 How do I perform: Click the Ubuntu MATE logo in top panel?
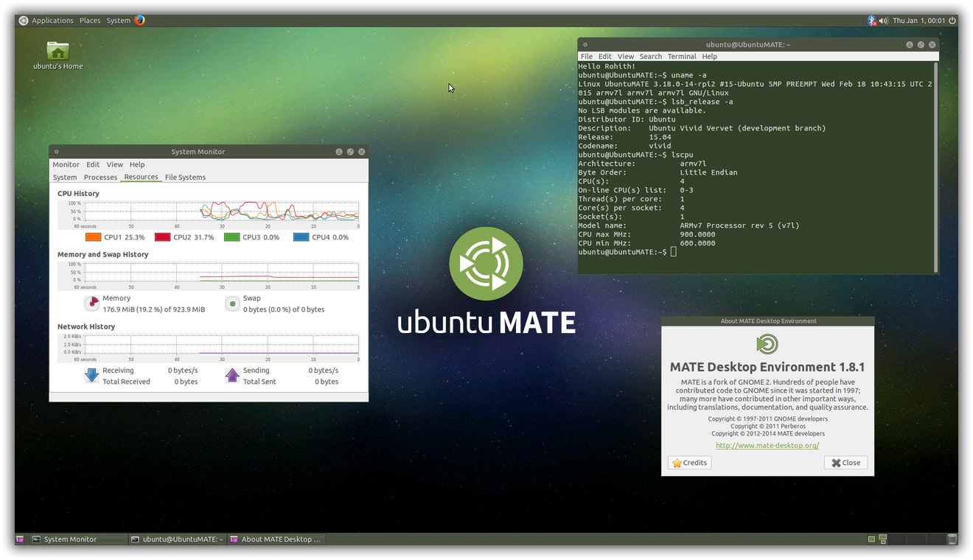(x=24, y=21)
